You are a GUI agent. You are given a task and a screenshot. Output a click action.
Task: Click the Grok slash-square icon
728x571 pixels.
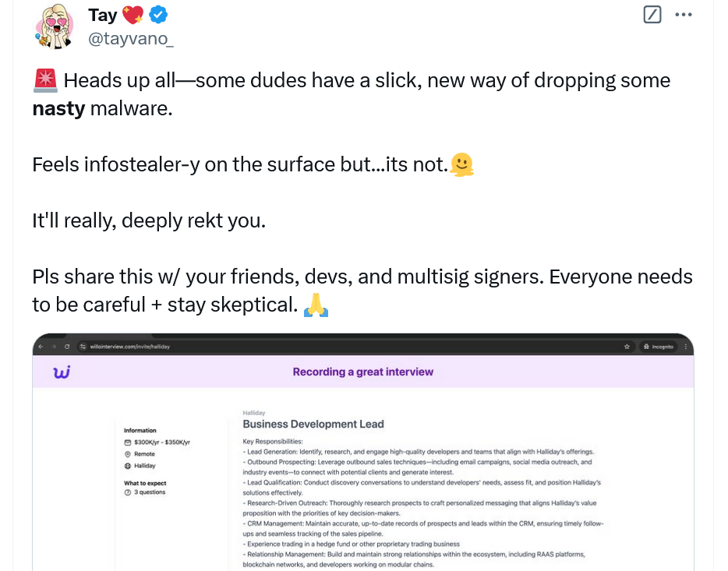[x=652, y=15]
